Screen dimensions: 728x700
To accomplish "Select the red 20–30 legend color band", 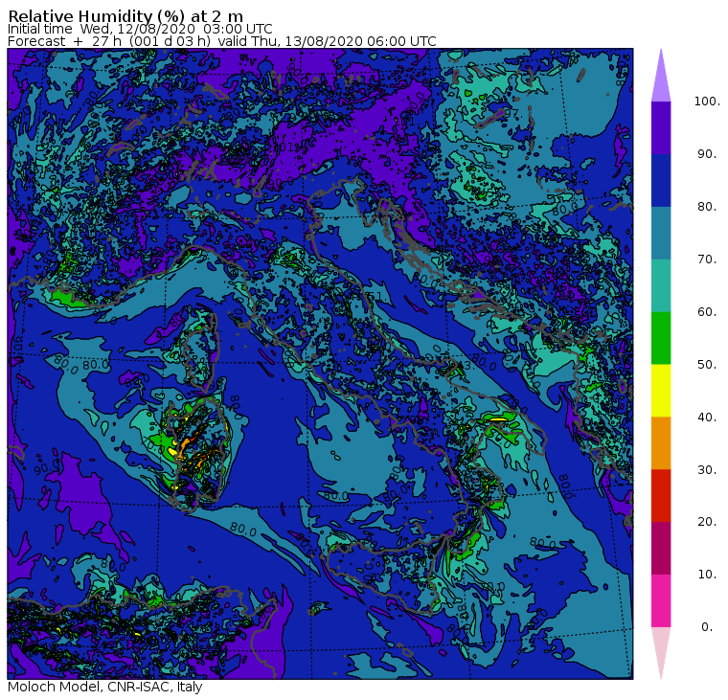I will 661,496.
